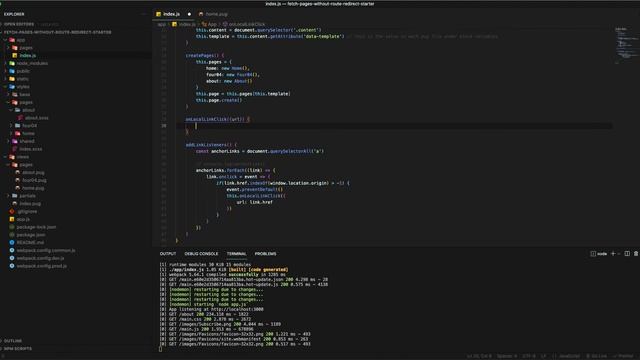Click the README.md file icon
The image size is (640, 360).
pyautogui.click(x=12, y=242)
